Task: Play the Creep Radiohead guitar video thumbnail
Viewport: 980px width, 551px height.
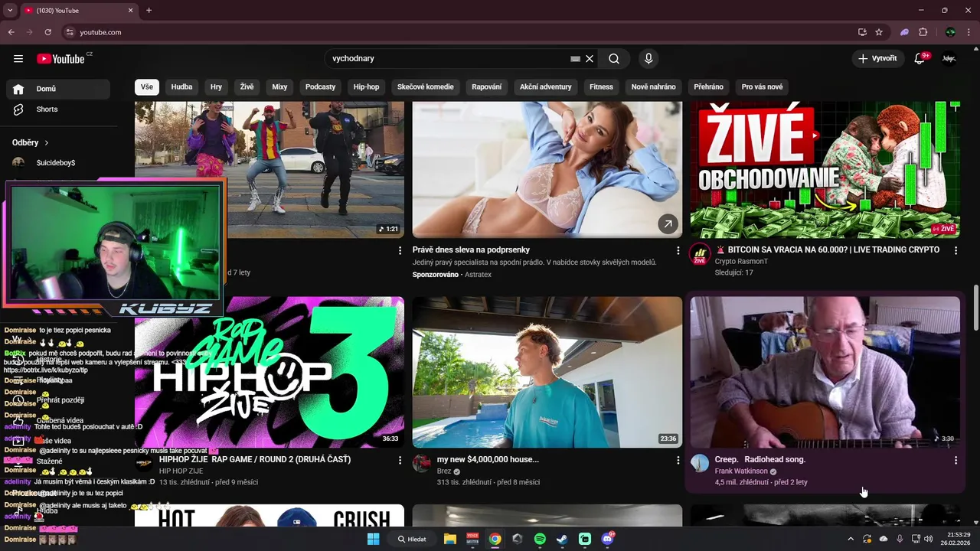Action: tap(825, 372)
